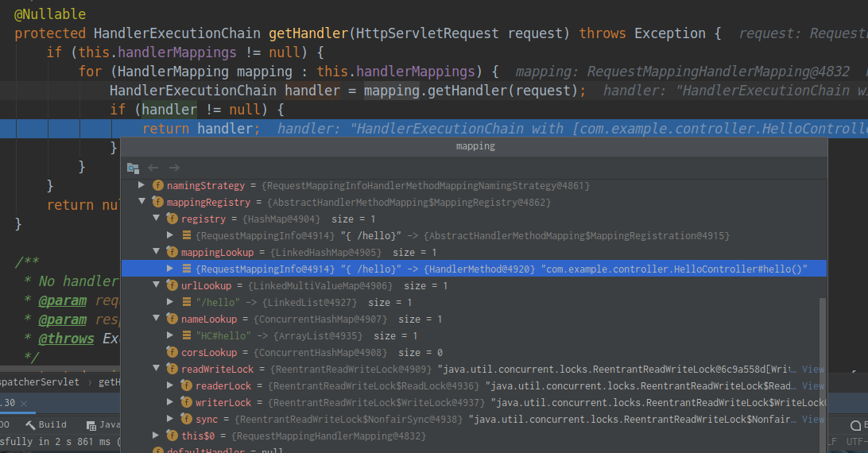Collapse the mappingRegistry node
This screenshot has width=868, height=453.
coord(142,202)
